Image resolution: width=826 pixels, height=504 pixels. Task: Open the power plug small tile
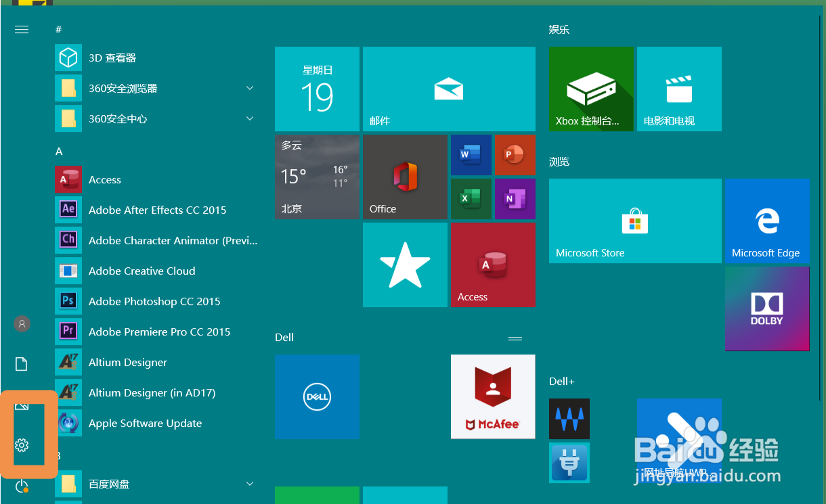(x=569, y=463)
